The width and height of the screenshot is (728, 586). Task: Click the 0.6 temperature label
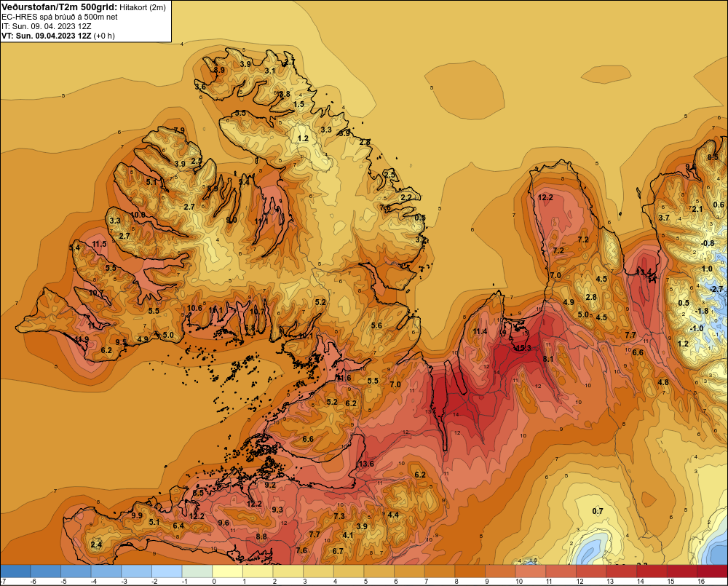tap(719, 205)
